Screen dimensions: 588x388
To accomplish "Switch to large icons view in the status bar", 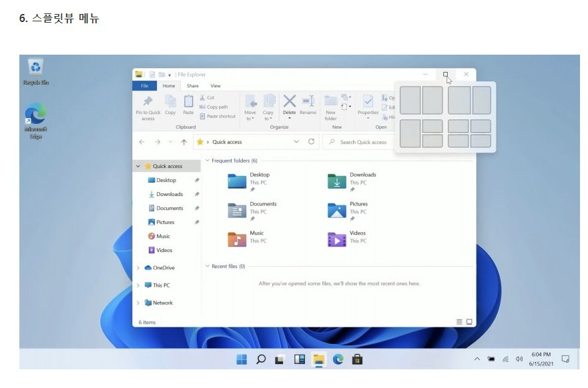I will pos(469,322).
